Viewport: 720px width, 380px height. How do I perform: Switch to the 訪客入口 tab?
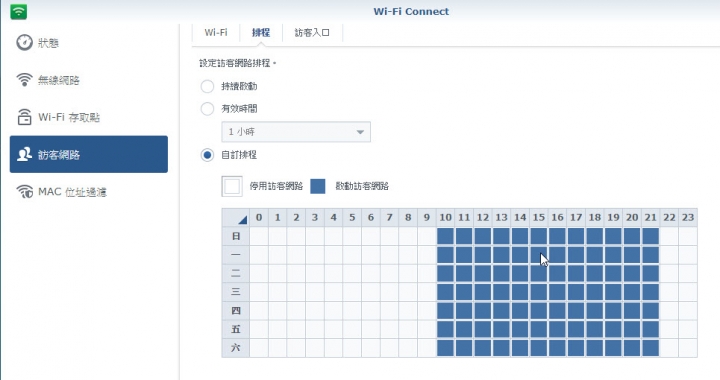point(312,33)
